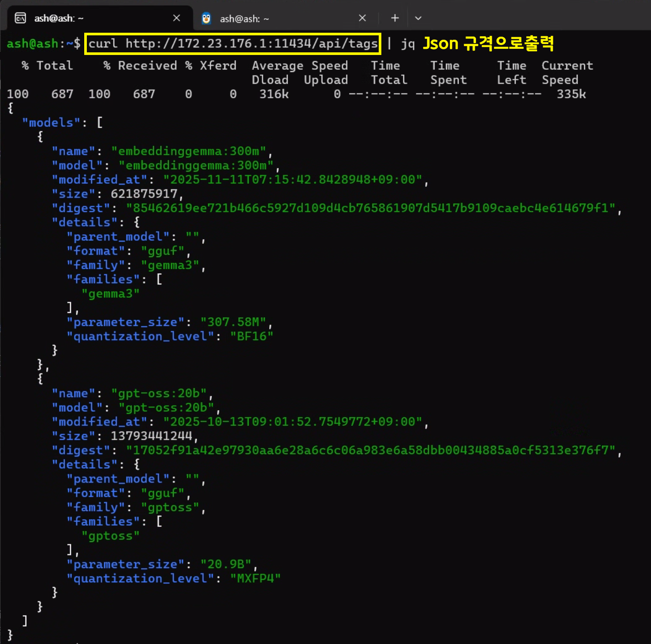This screenshot has width=651, height=644.
Task: Click the "% Xferd" column header
Action: 211,65
